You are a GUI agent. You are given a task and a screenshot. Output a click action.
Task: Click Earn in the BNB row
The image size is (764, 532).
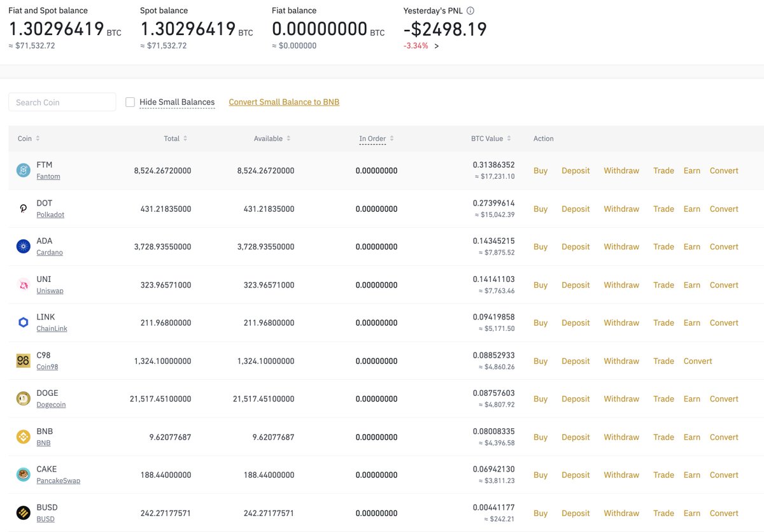[x=692, y=437]
